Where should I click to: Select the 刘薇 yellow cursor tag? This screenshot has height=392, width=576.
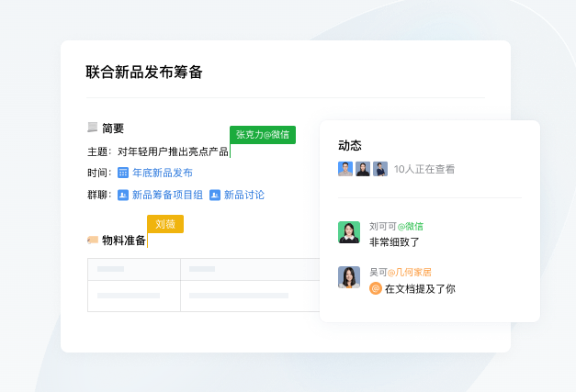tap(165, 224)
